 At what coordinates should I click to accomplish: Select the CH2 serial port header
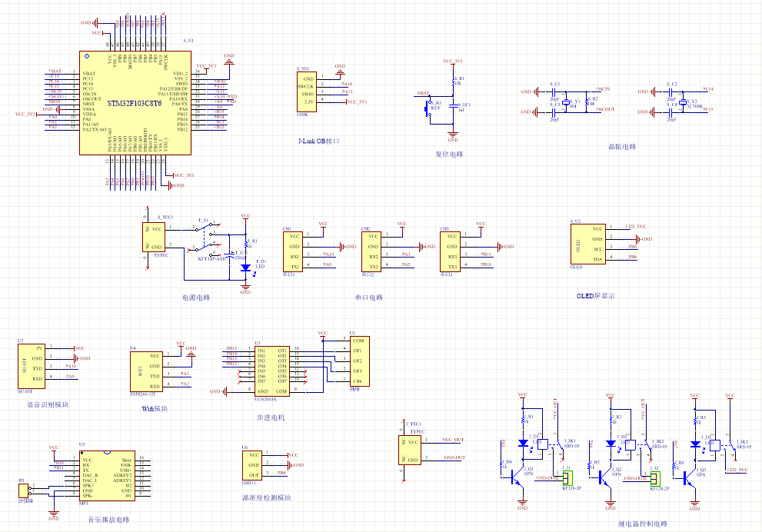click(371, 251)
